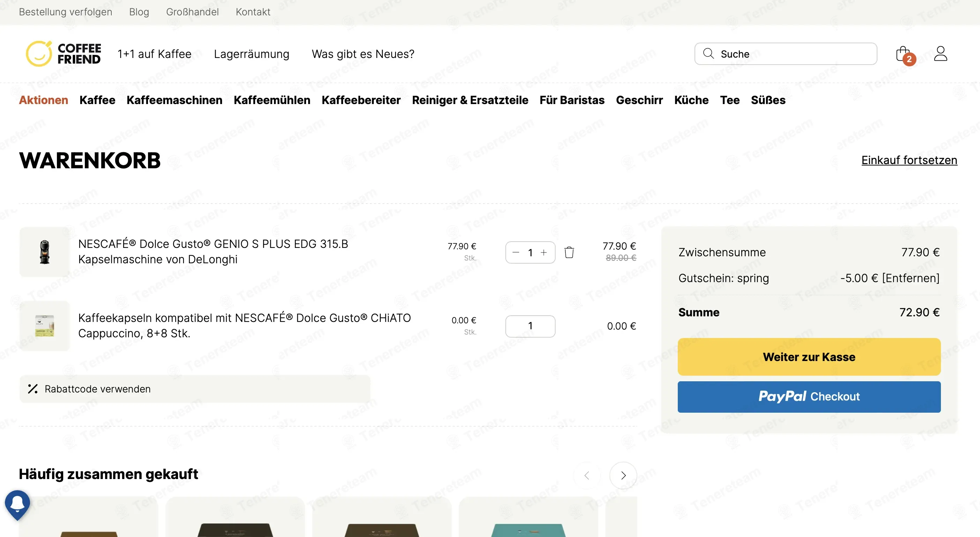The image size is (980, 537).
Task: Open the notification bell widget
Action: [17, 504]
